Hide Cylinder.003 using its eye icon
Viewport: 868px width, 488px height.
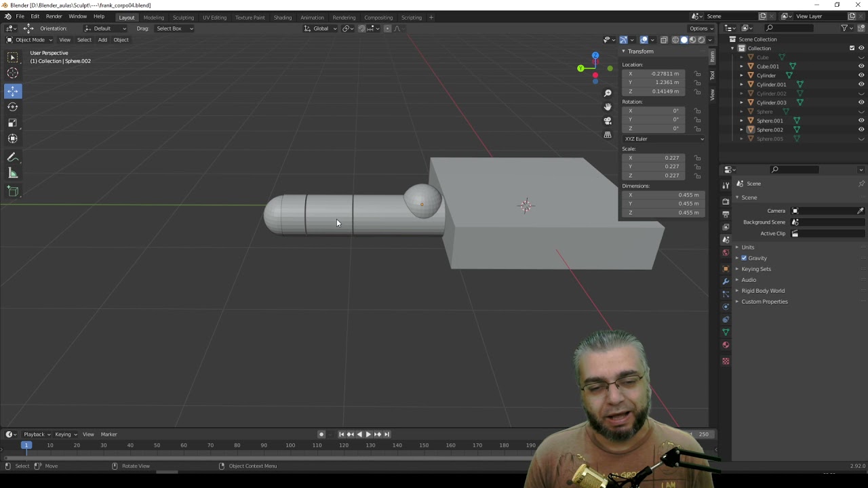(861, 102)
